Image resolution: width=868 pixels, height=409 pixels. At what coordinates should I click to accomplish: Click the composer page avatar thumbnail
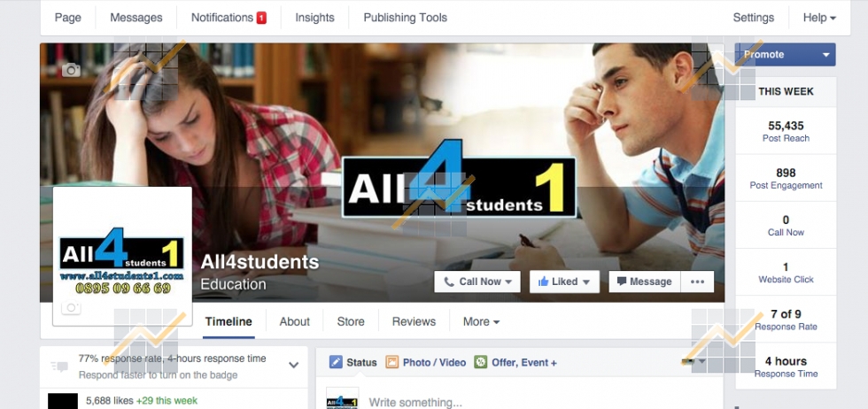[342, 398]
